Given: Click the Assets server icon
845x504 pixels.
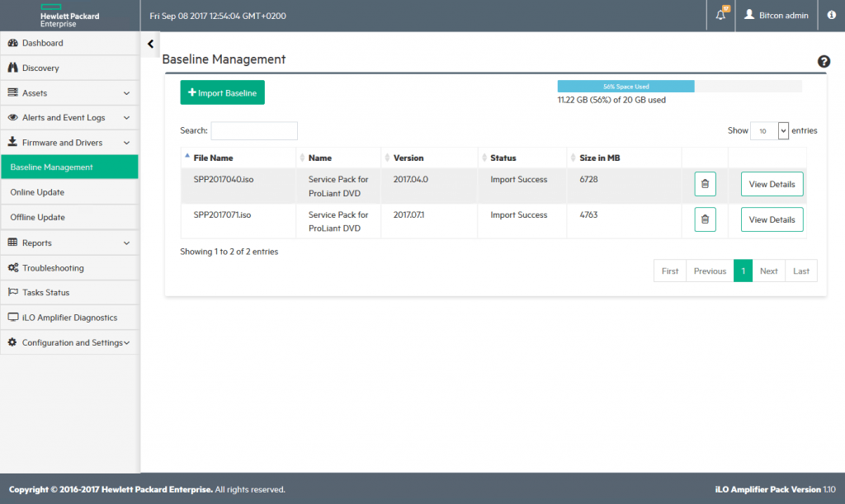Looking at the screenshot, I should (x=13, y=92).
